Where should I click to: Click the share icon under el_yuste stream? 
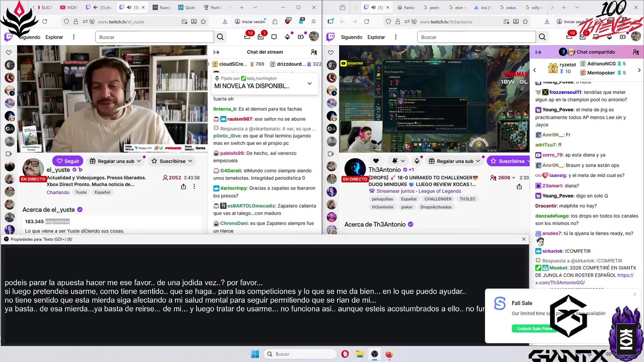tap(183, 187)
